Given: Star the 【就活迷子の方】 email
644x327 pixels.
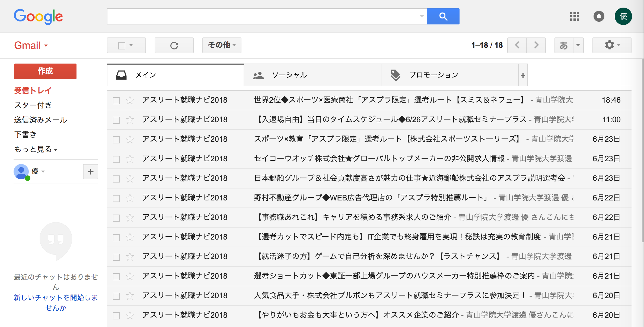Looking at the screenshot, I should pos(130,257).
